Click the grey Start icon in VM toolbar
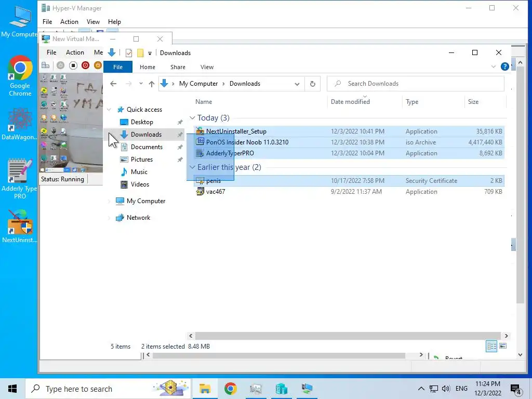 pyautogui.click(x=60, y=65)
